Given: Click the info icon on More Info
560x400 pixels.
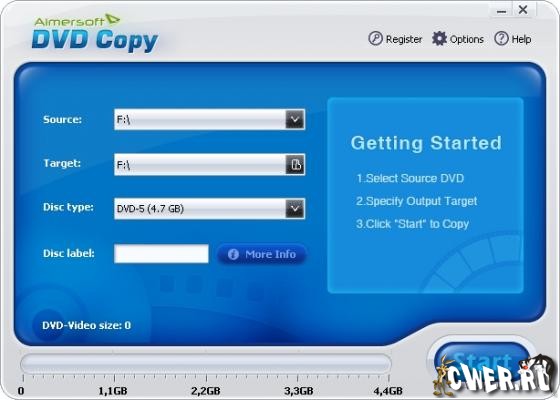Looking at the screenshot, I should (x=233, y=254).
